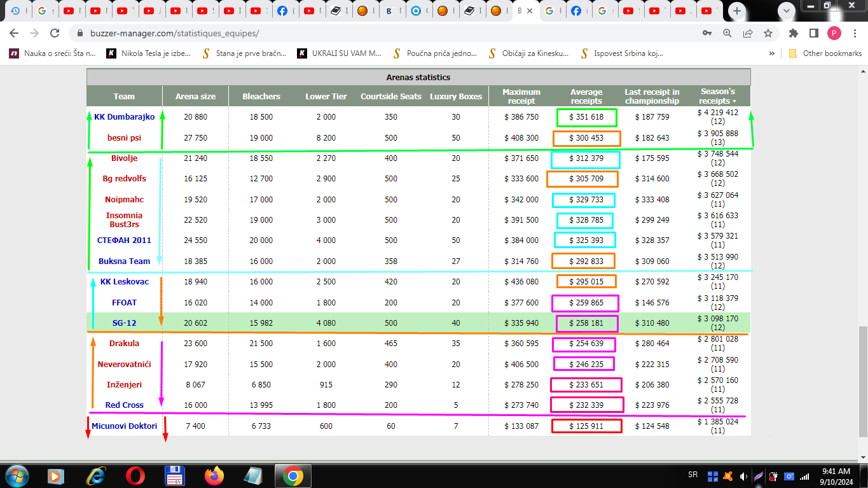868x488 pixels.
Task: Open bookmark 'Nikola Tesla je izbe...'
Action: (x=149, y=53)
